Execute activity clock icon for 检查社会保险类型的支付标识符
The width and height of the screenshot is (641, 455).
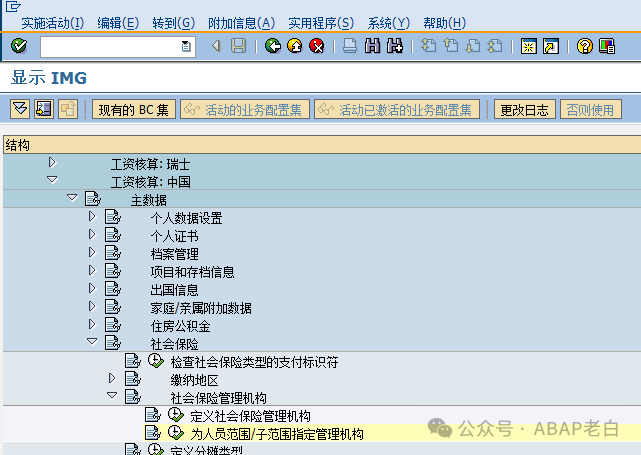click(x=156, y=361)
